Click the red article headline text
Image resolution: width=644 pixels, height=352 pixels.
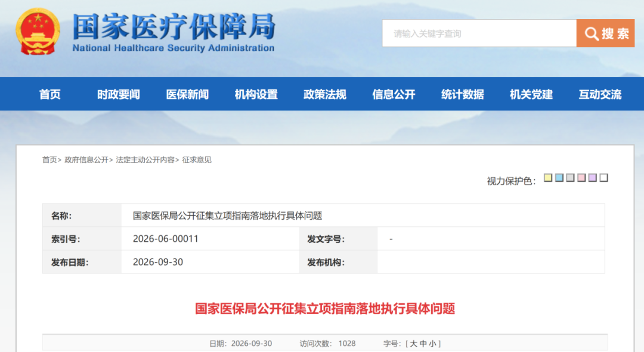(x=325, y=309)
